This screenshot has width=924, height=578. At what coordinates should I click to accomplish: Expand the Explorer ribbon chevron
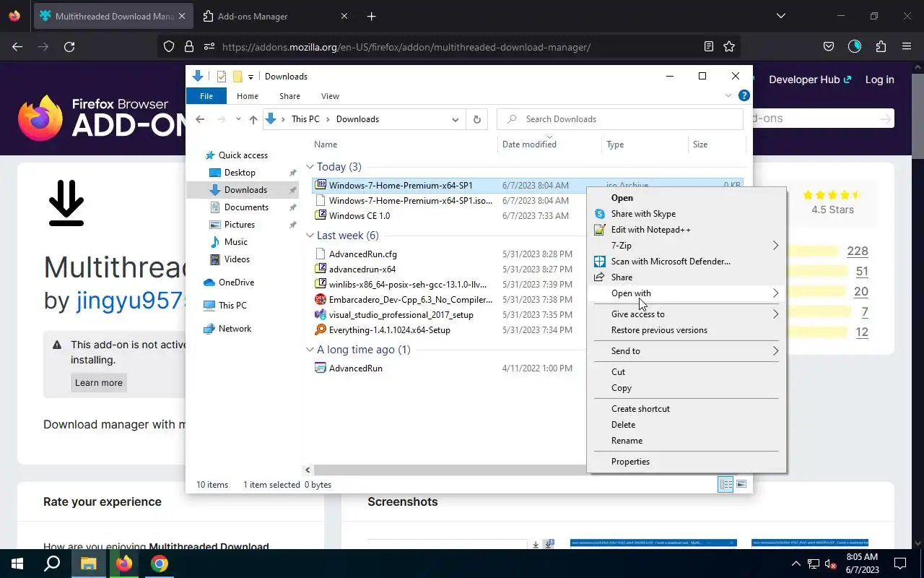coord(728,95)
